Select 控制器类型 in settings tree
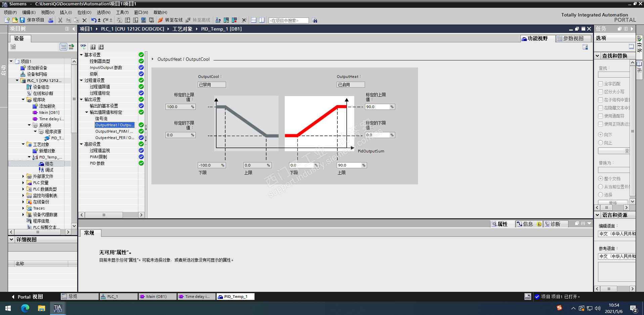 [x=100, y=61]
